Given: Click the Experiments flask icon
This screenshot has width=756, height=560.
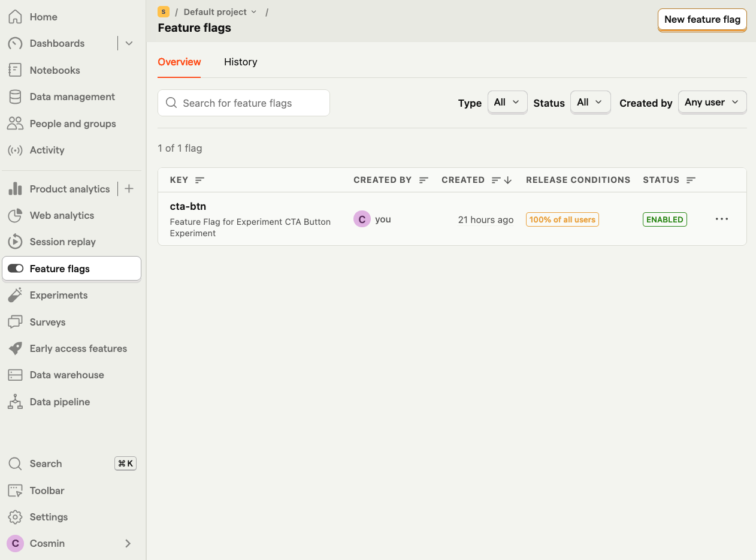Looking at the screenshot, I should [x=15, y=295].
